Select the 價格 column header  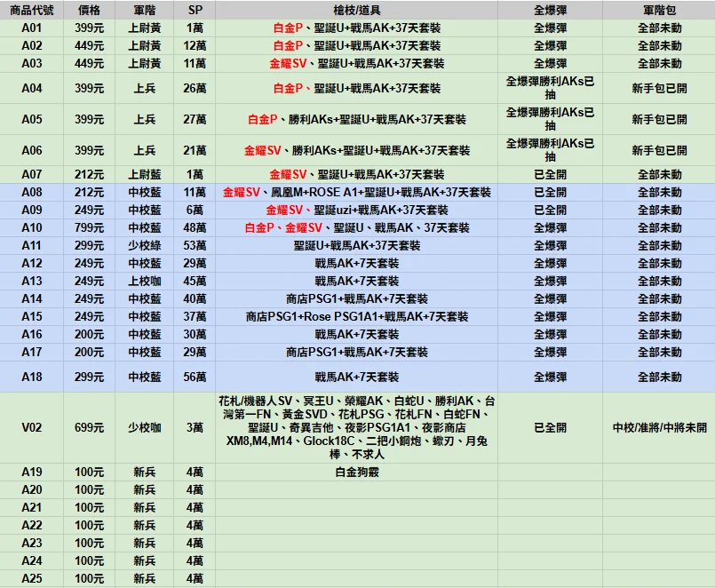[89, 11]
